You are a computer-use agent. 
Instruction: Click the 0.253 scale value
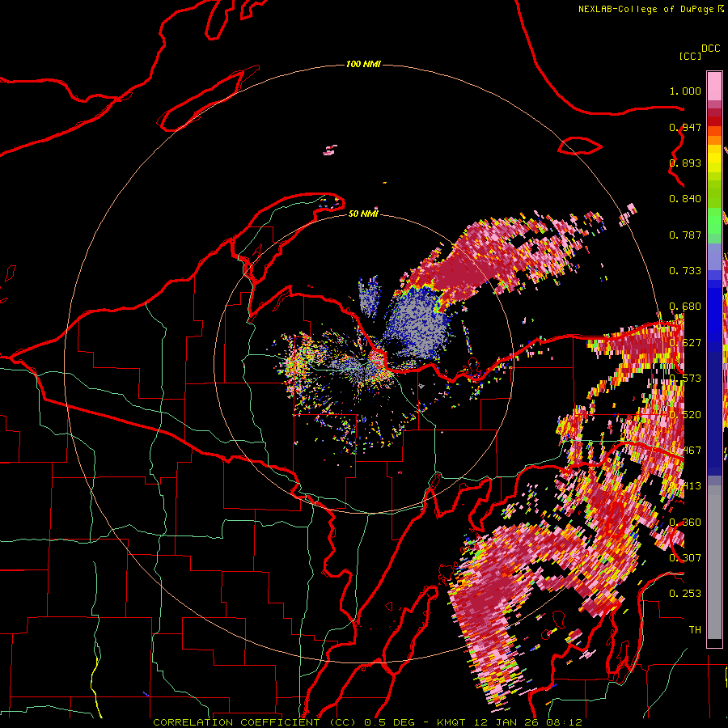point(685,594)
